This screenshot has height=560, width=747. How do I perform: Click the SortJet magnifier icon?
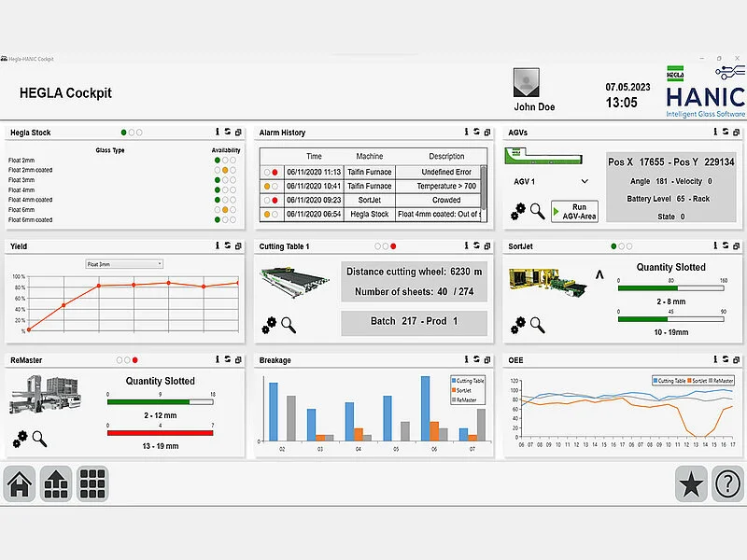click(x=538, y=325)
